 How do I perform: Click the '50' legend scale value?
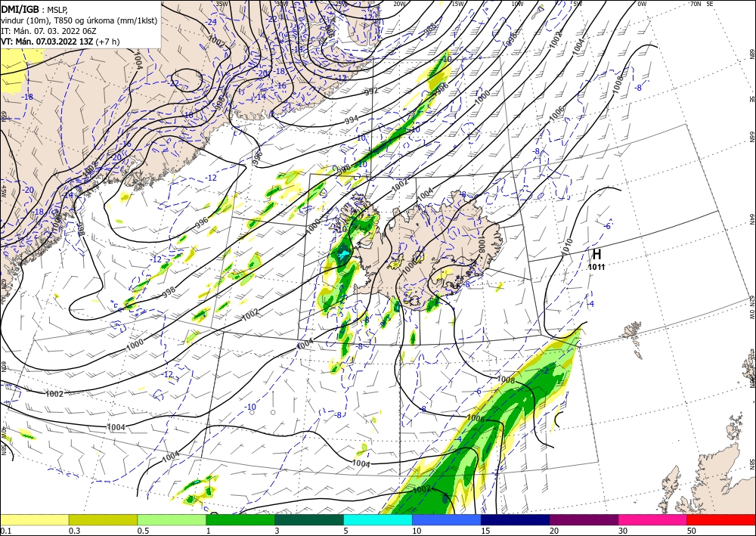[692, 531]
